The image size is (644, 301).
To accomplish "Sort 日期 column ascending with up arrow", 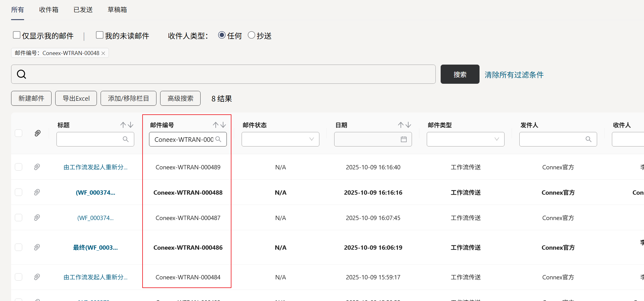I will (x=401, y=125).
